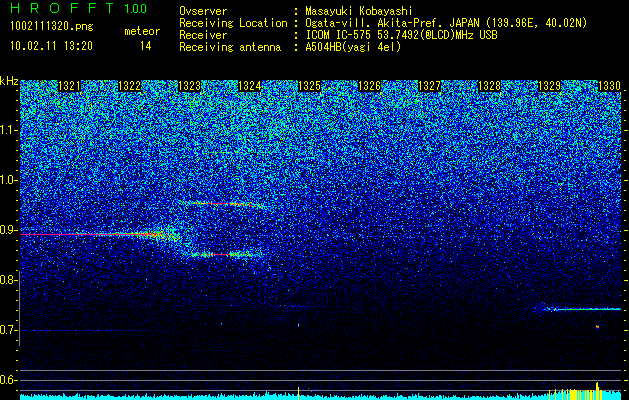Click the meteor count label
Image resolution: width=629 pixels, height=400 pixels.
142,31
